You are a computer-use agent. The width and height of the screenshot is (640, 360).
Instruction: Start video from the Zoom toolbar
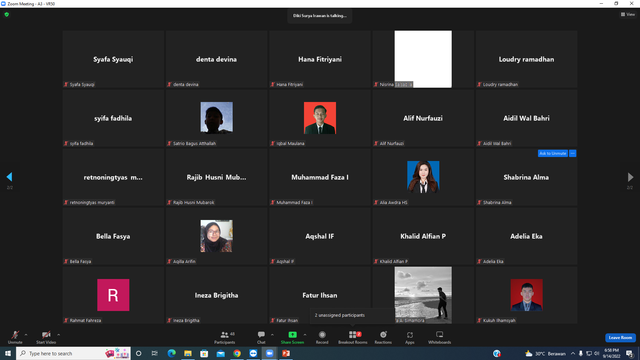(46, 337)
